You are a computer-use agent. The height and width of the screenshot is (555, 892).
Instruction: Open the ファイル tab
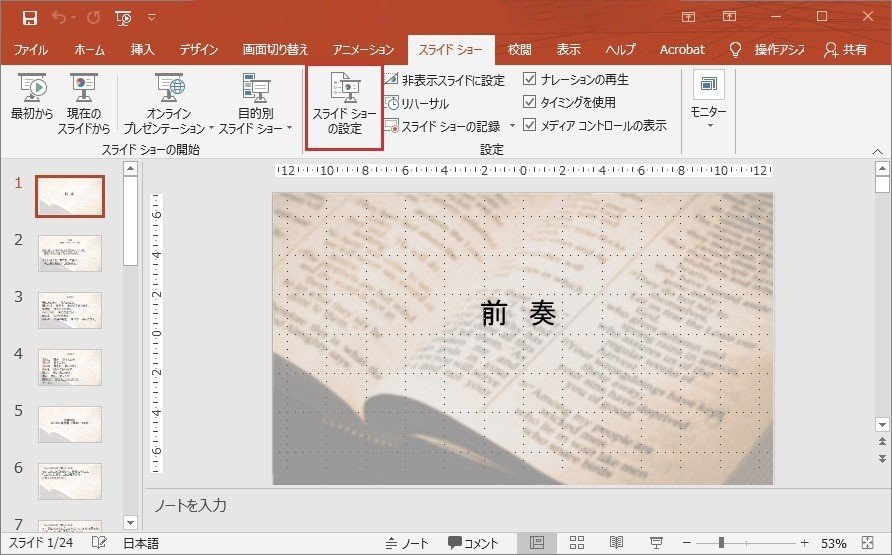click(x=31, y=50)
